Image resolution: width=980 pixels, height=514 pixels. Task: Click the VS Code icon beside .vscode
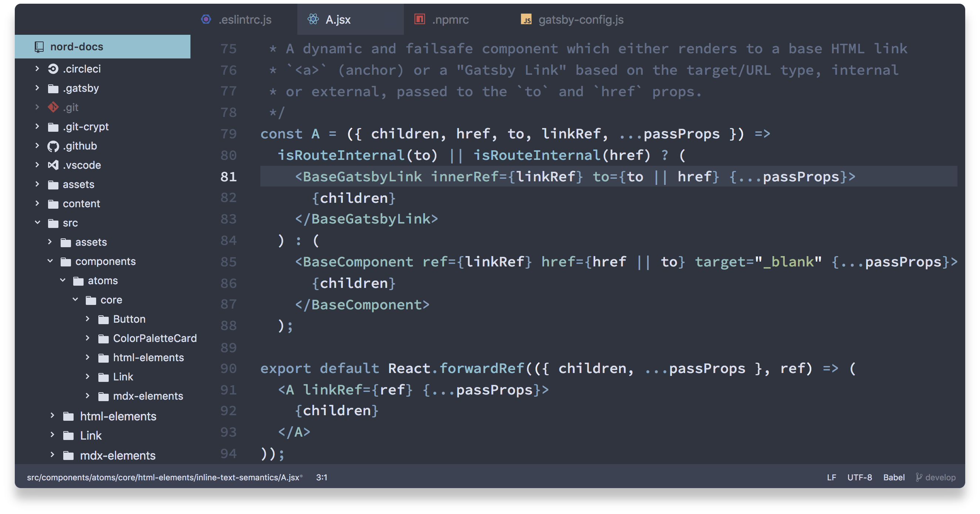[53, 165]
